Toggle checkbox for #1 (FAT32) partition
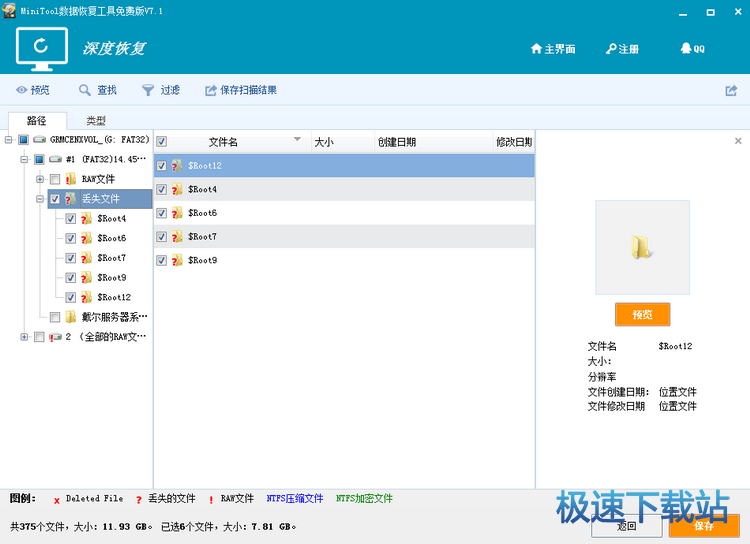Screen dimensions: 750x544 coord(39,159)
